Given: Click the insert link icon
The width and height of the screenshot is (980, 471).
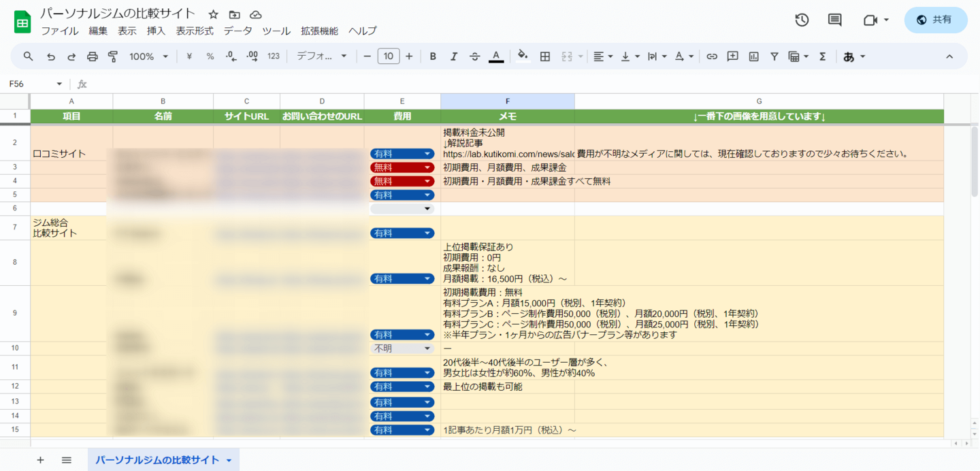Looking at the screenshot, I should [711, 56].
